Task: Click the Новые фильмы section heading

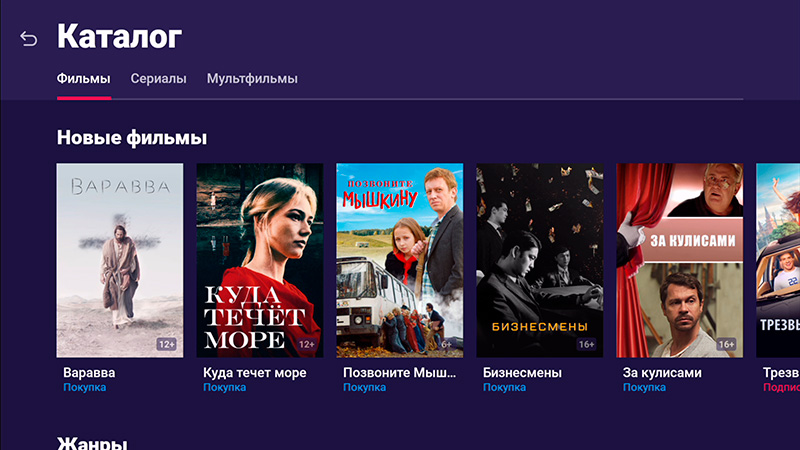Action: (132, 137)
